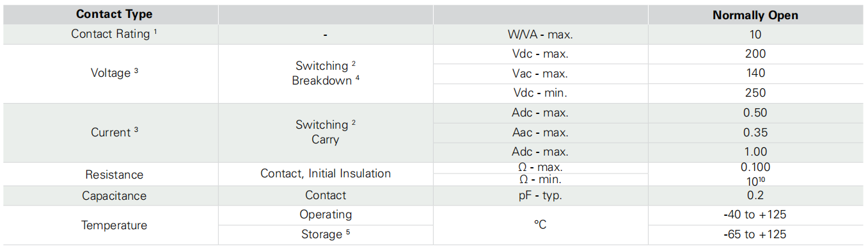Click the Capacitance row label

[x=114, y=196]
